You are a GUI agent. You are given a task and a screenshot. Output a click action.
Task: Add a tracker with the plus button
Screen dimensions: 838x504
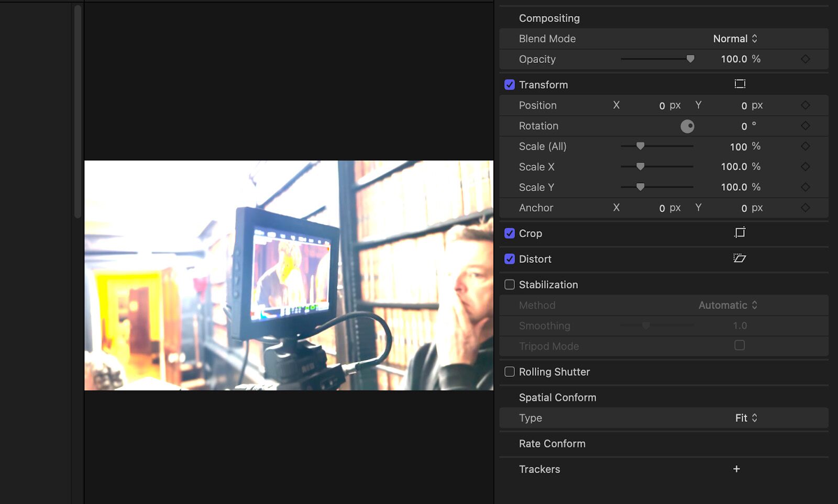736,469
